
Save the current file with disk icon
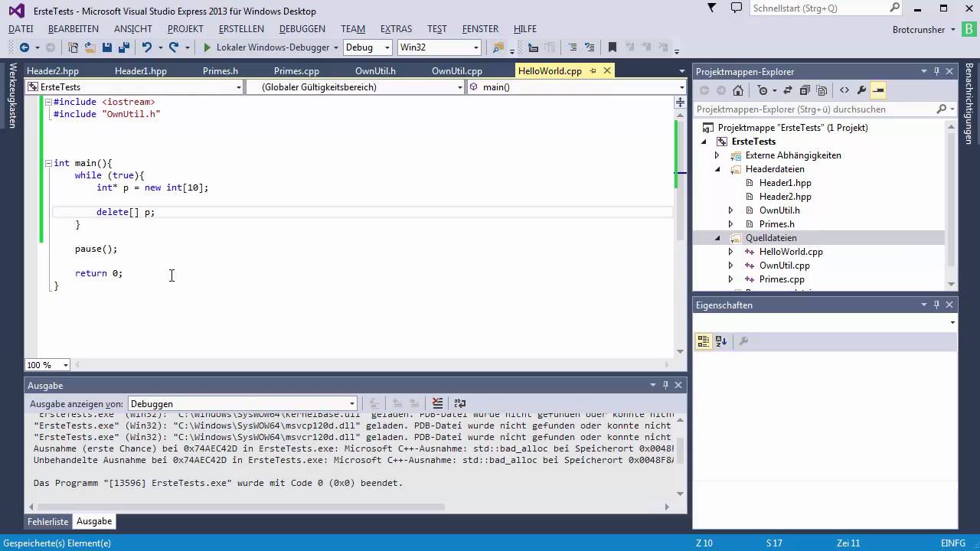107,47
